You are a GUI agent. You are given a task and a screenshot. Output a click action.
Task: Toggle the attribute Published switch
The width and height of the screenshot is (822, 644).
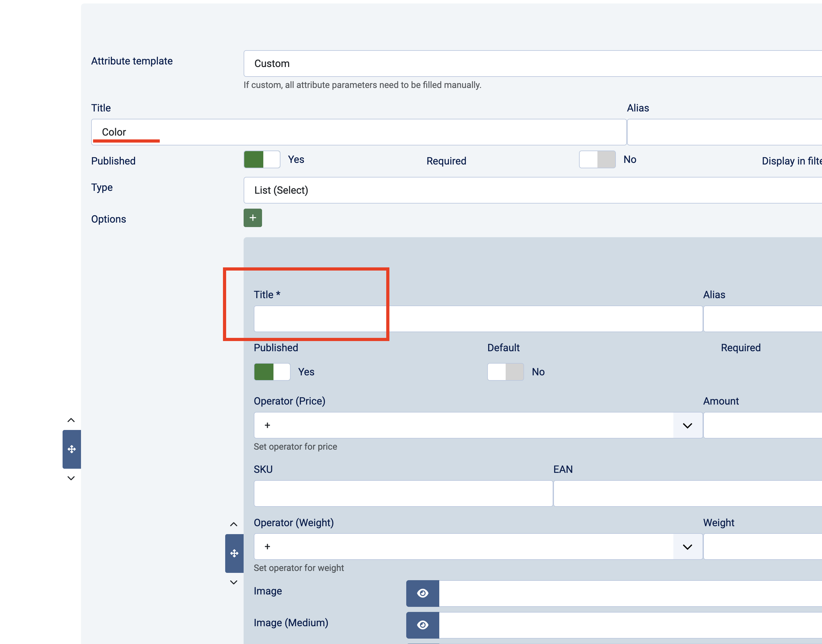coord(262,159)
